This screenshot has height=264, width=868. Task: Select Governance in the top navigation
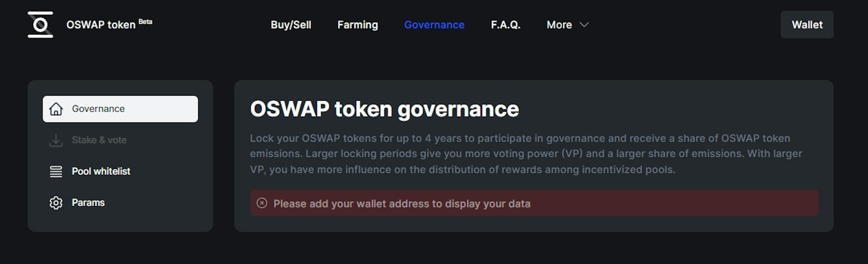[434, 25]
